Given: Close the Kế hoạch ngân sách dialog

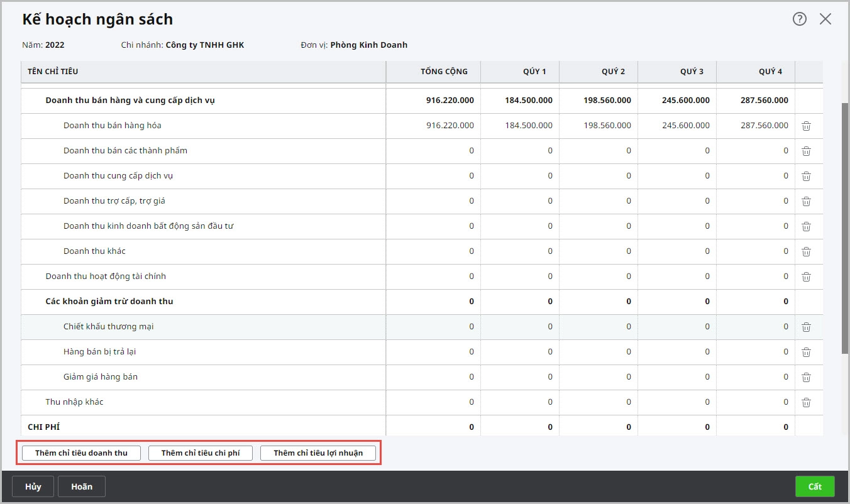Looking at the screenshot, I should (825, 19).
